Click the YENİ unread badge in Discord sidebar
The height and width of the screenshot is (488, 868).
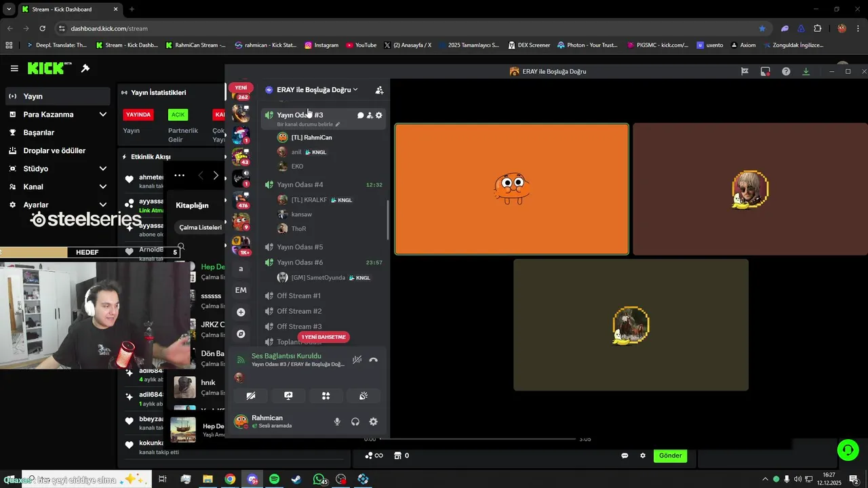pyautogui.click(x=241, y=87)
